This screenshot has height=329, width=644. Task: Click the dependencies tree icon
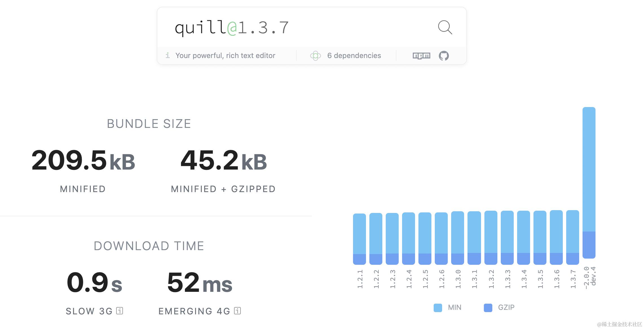[315, 55]
